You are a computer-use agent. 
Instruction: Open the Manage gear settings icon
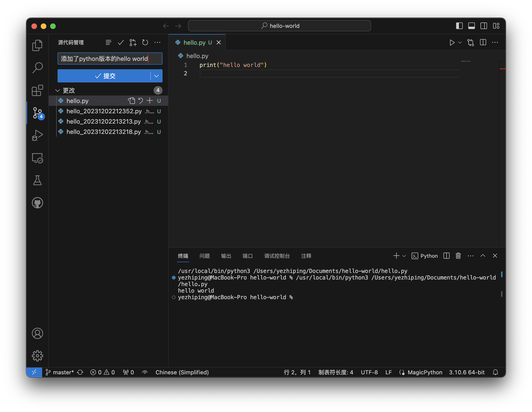(37, 356)
